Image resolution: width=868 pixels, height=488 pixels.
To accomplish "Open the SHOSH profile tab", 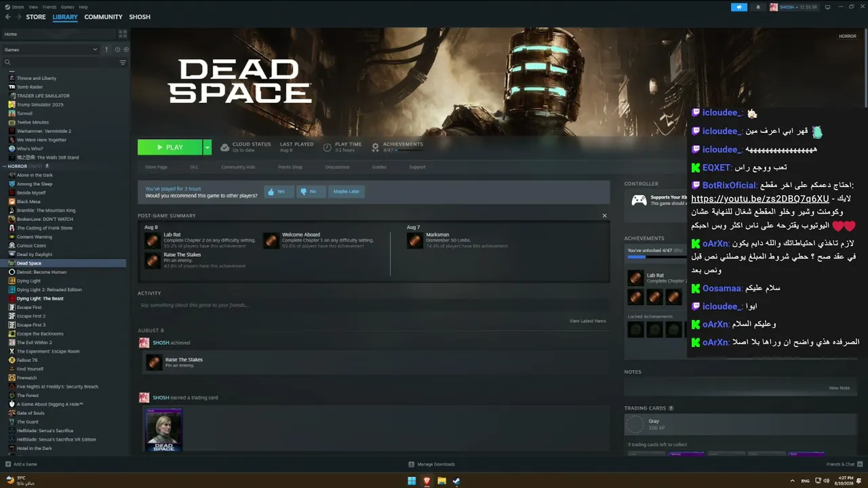I will pos(140,17).
